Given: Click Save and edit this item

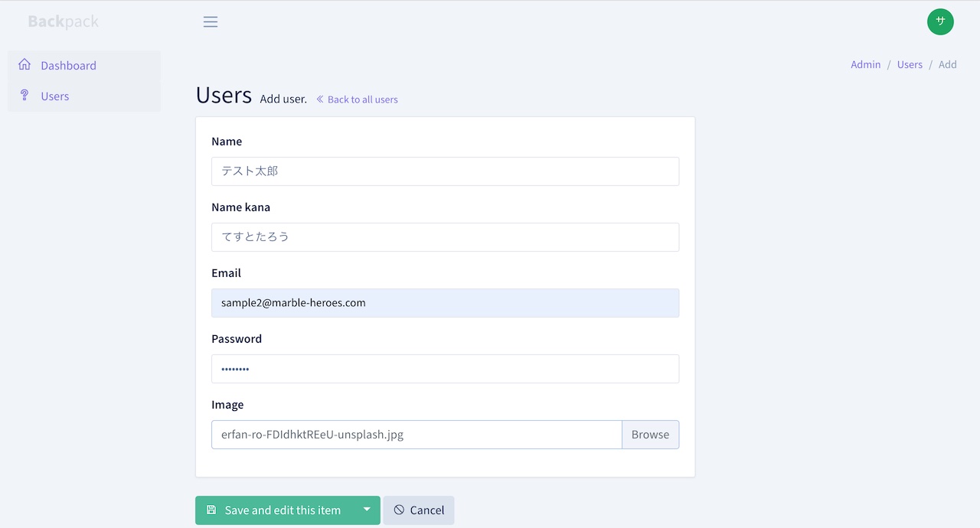Looking at the screenshot, I should (274, 510).
